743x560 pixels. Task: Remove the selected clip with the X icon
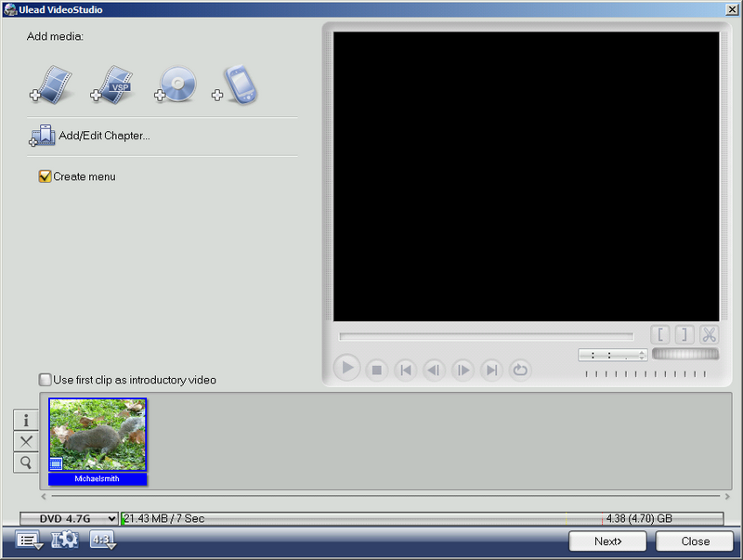(x=26, y=441)
